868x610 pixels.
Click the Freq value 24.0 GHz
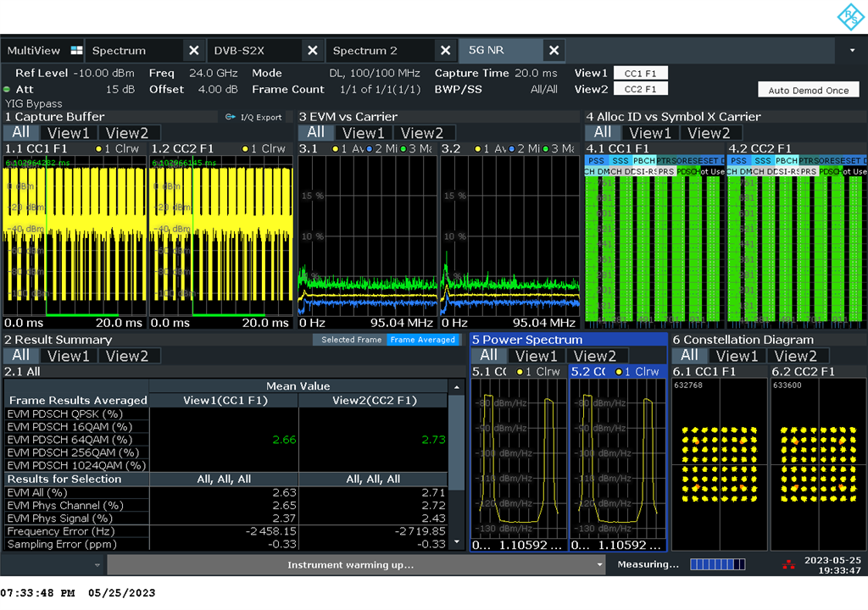click(x=213, y=73)
